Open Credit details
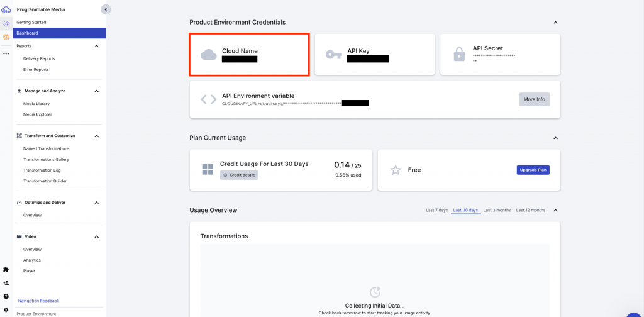 pyautogui.click(x=240, y=175)
